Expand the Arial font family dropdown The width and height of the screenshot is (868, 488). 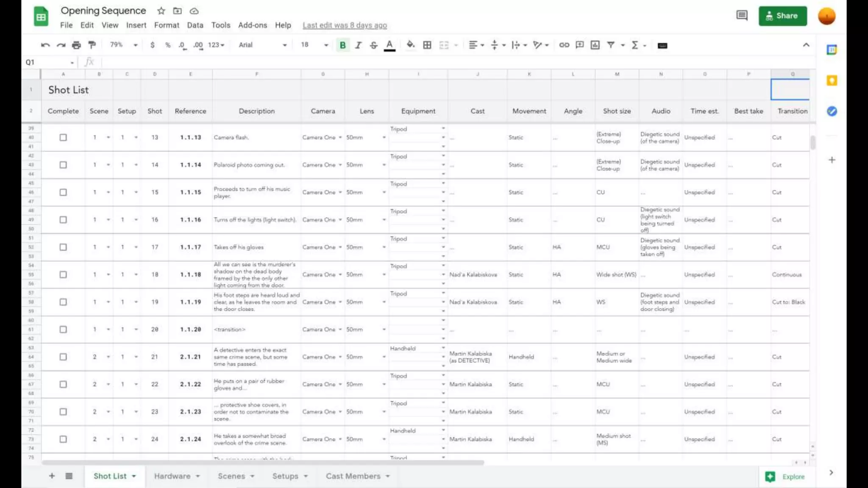(284, 45)
